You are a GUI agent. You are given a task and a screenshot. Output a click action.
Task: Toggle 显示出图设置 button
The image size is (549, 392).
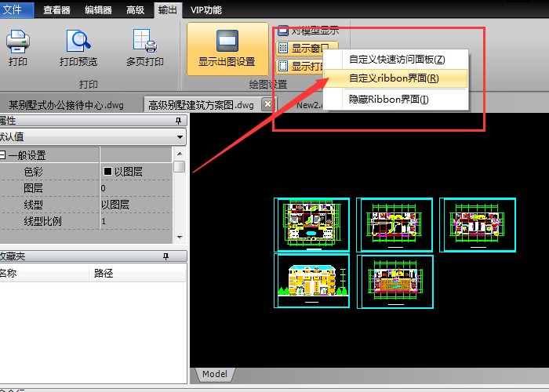coord(227,49)
